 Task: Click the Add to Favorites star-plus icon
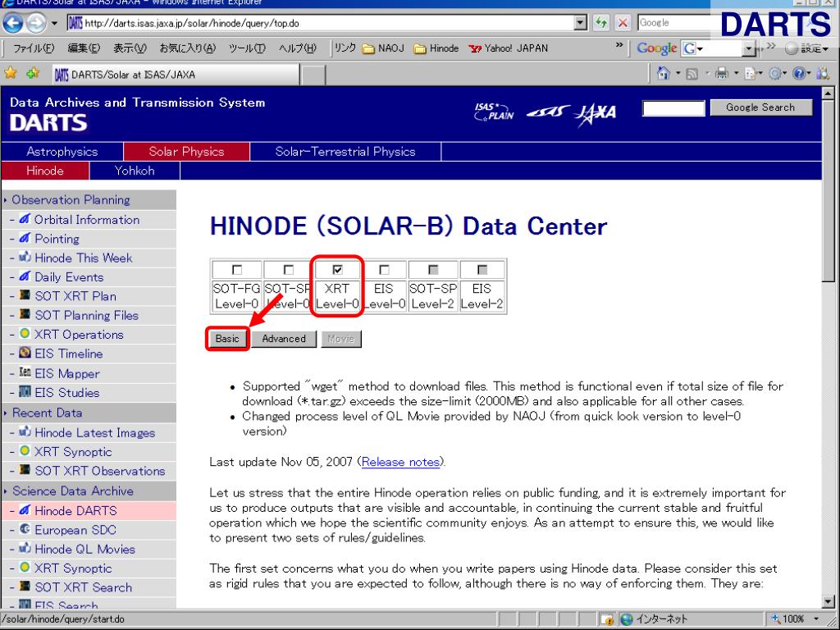click(33, 73)
